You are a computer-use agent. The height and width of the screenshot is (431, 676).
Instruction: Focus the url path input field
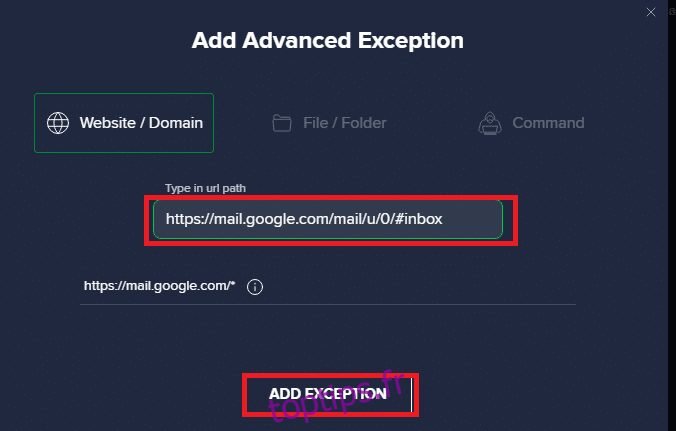point(328,219)
